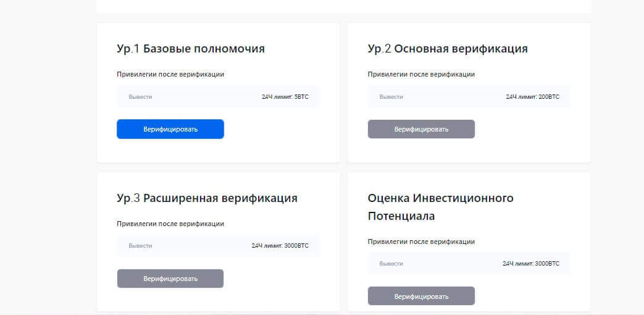Click Привилегии после верификации under Ур.1
644x315 pixels.
click(170, 74)
